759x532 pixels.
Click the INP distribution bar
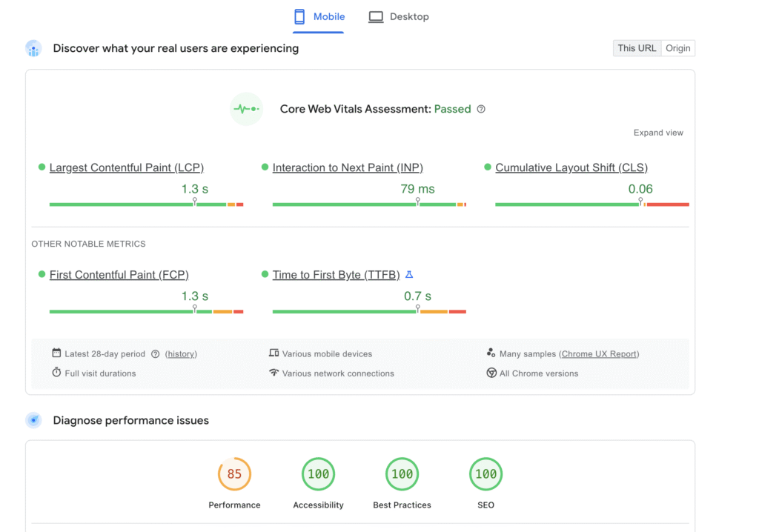pyautogui.click(x=369, y=205)
